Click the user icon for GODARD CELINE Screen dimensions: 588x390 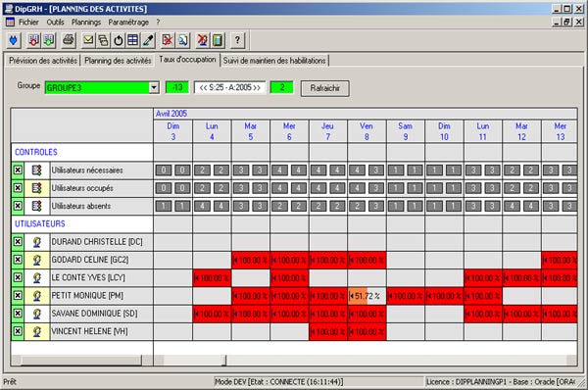pyautogui.click(x=37, y=260)
